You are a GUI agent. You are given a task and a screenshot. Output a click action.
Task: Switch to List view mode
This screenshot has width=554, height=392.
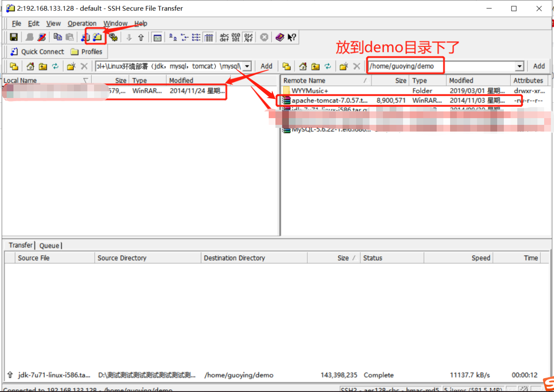197,38
